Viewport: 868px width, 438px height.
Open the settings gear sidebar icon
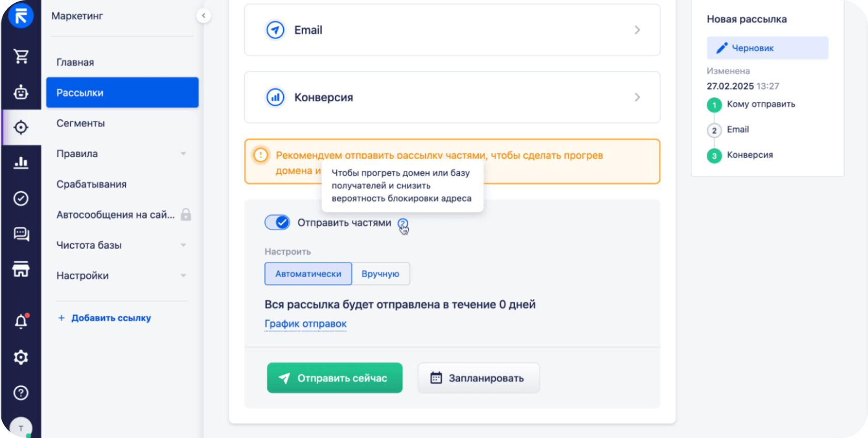(x=21, y=357)
